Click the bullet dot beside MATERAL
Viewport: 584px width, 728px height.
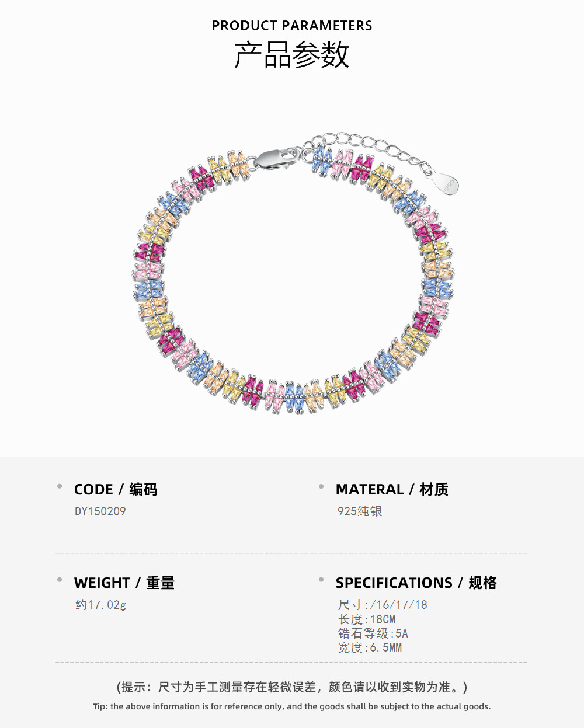coord(321,486)
